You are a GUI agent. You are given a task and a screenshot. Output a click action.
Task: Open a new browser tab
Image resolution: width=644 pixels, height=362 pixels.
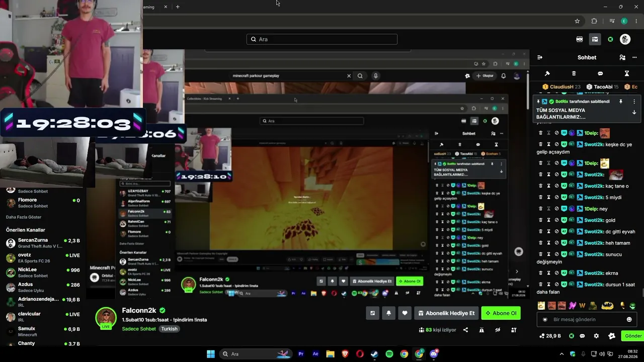[x=178, y=7]
